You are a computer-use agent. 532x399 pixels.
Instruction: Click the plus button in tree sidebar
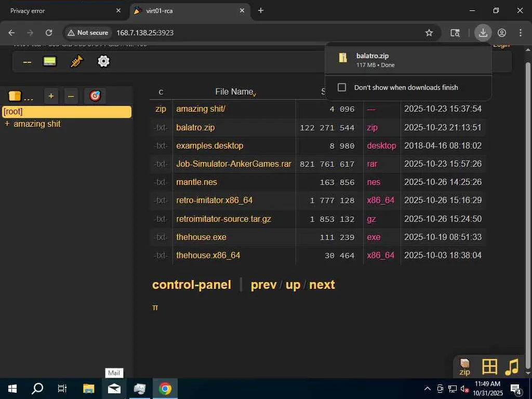pyautogui.click(x=51, y=96)
